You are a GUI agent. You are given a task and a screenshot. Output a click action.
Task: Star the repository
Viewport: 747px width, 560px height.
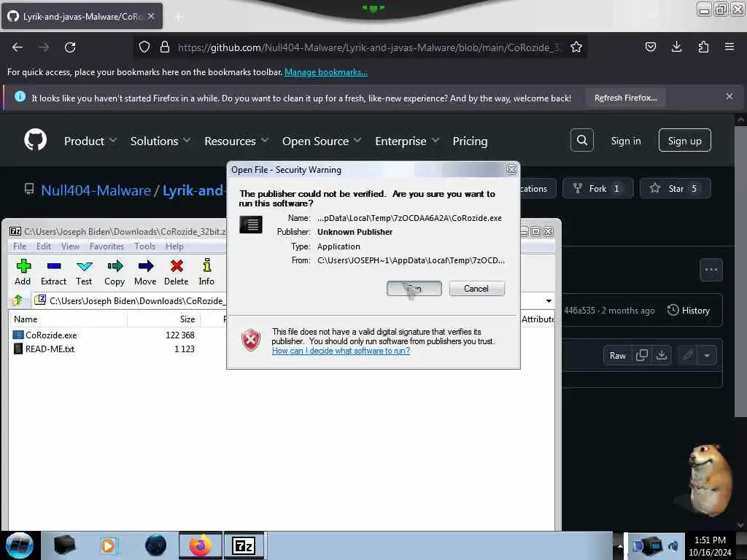675,189
